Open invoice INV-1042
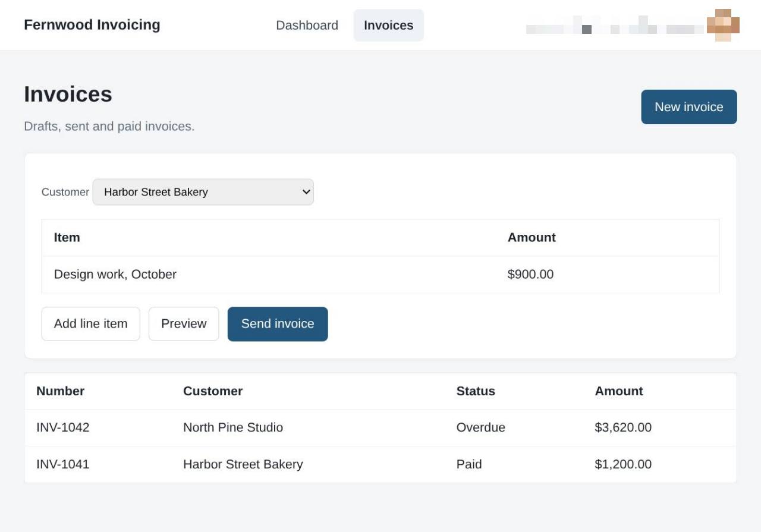 [63, 427]
